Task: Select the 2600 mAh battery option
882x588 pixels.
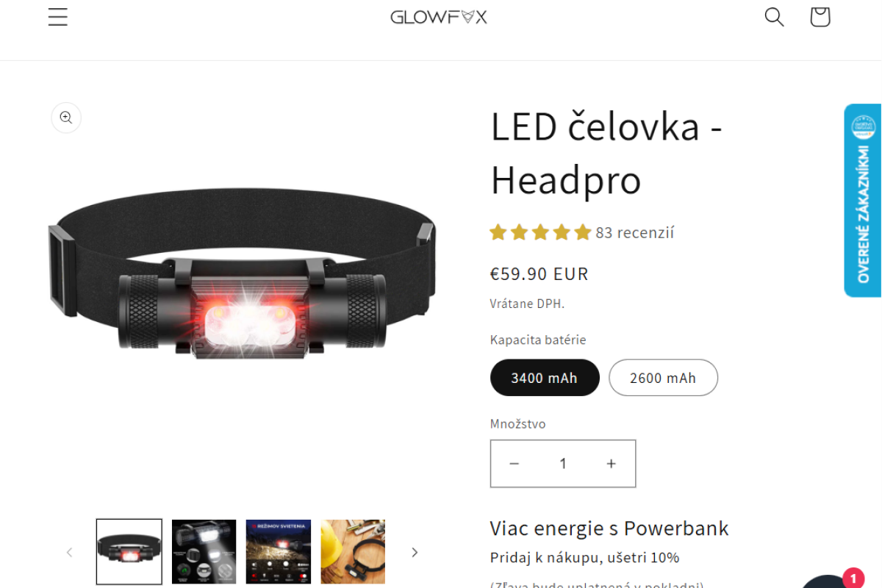Action: click(663, 378)
